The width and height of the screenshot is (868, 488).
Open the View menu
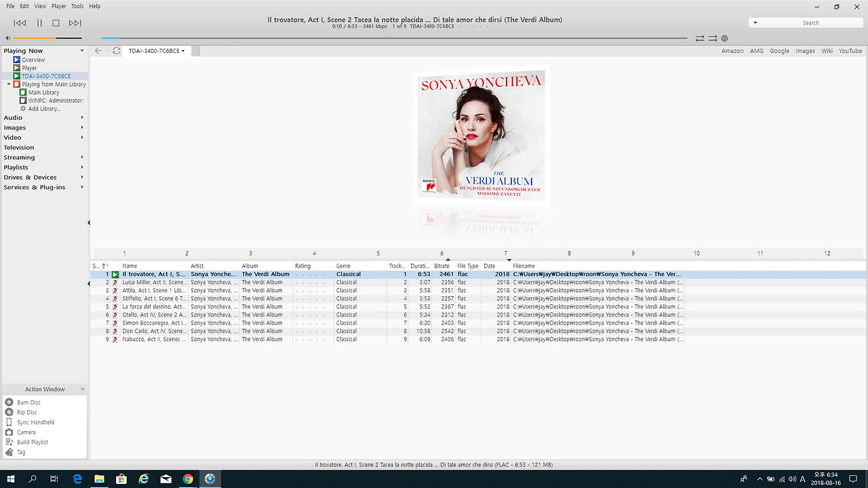[x=40, y=6]
